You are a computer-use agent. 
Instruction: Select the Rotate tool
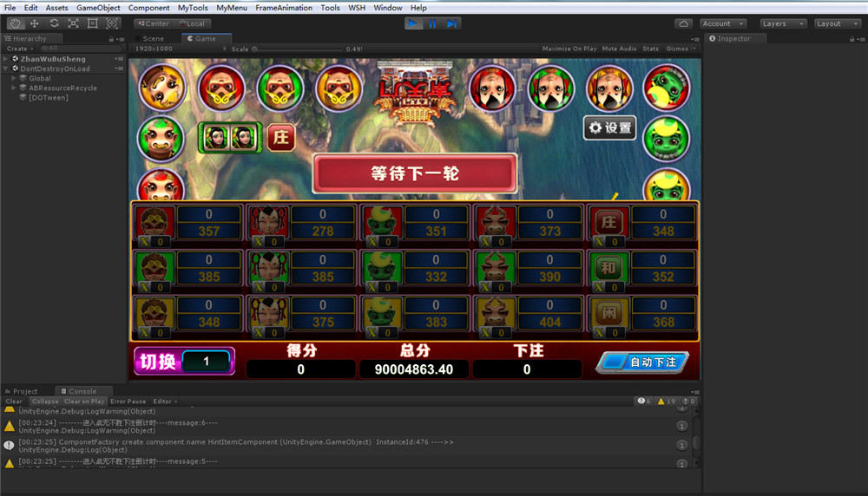(x=54, y=23)
